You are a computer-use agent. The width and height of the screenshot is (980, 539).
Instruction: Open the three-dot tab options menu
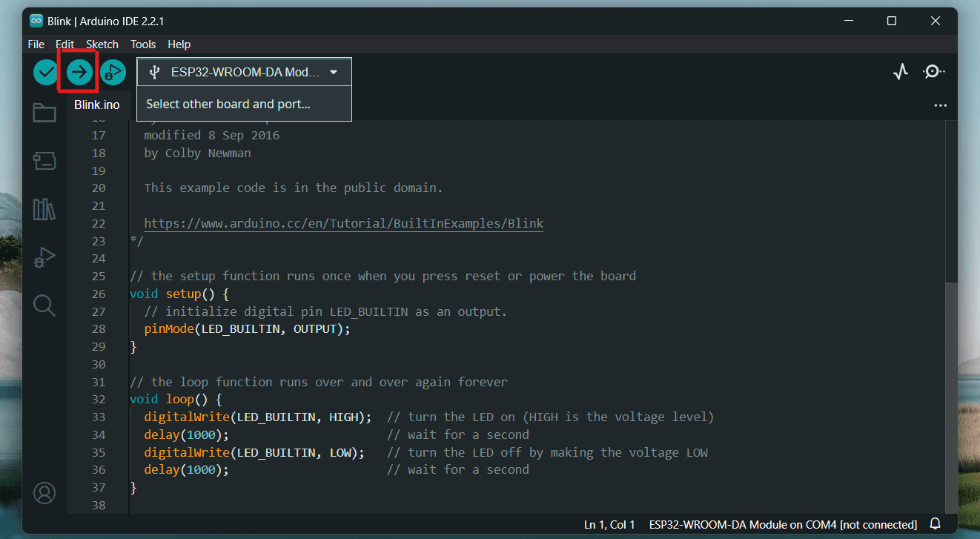tap(940, 105)
